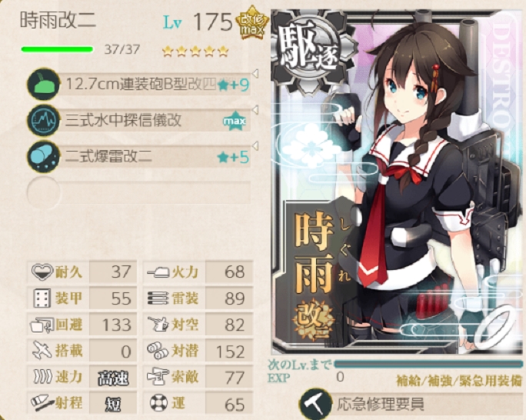Click the 対潜 depth charge stat icon

[158, 351]
